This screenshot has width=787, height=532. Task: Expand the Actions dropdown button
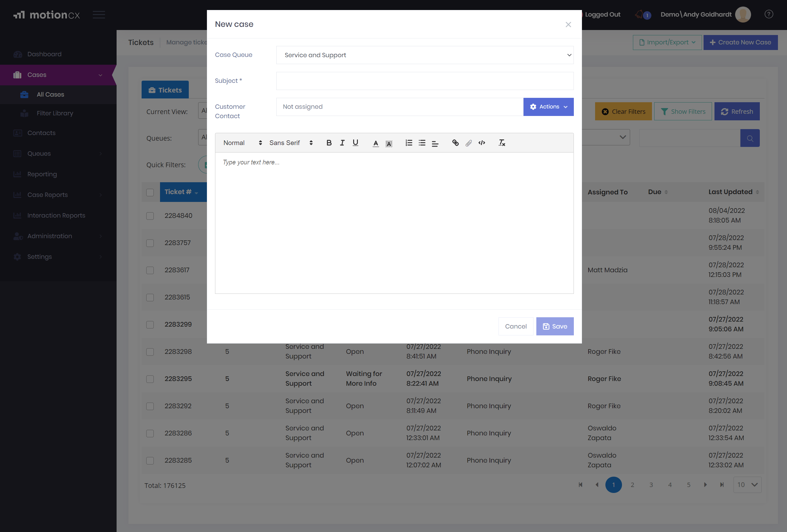[548, 107]
